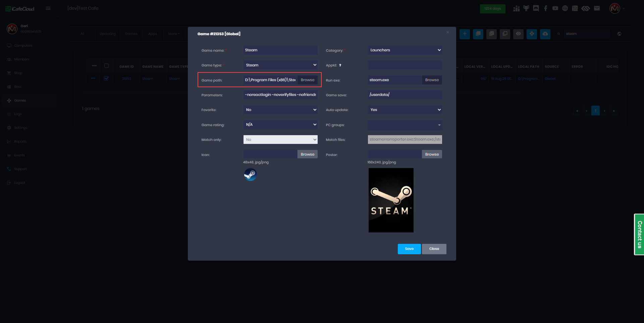644x323 pixels.
Task: Expand the Game rating dropdown
Action: [280, 125]
